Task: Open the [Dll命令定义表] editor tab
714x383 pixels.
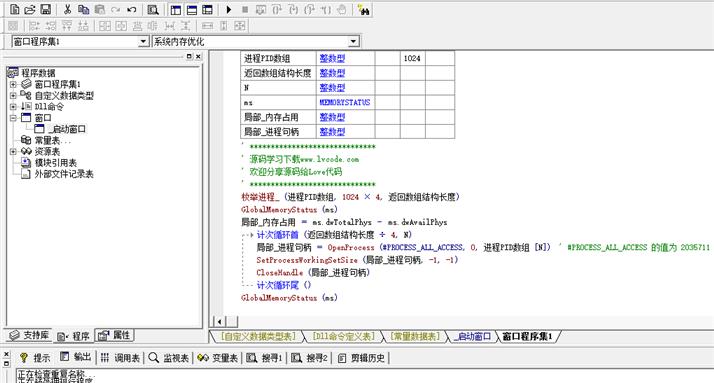Action: 343,337
